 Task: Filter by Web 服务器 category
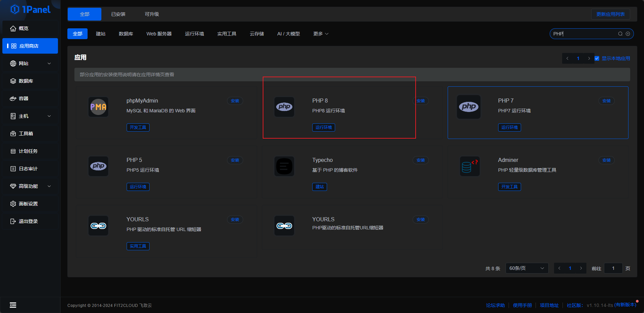point(159,34)
